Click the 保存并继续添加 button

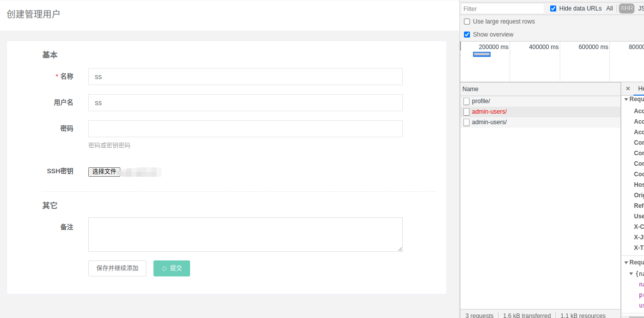point(117,268)
